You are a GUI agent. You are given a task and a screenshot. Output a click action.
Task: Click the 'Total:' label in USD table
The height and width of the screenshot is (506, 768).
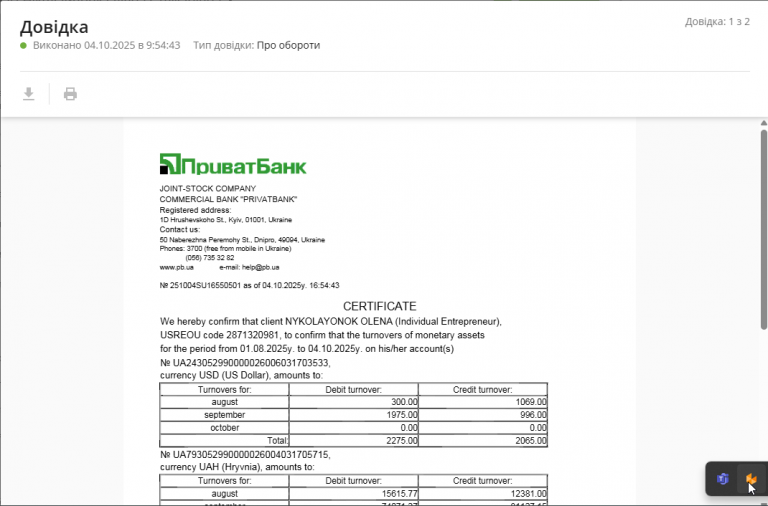coord(278,441)
